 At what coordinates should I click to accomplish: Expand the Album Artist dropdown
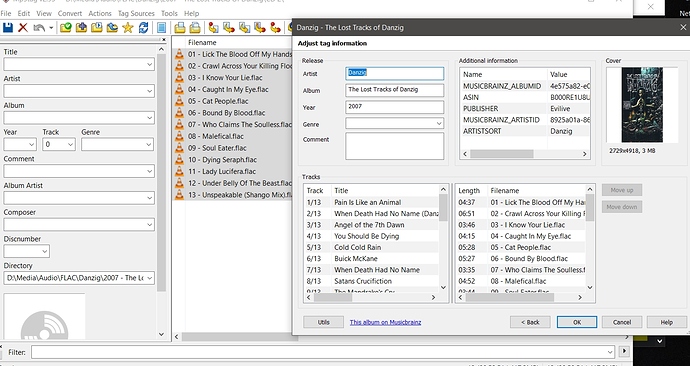[x=150, y=198]
